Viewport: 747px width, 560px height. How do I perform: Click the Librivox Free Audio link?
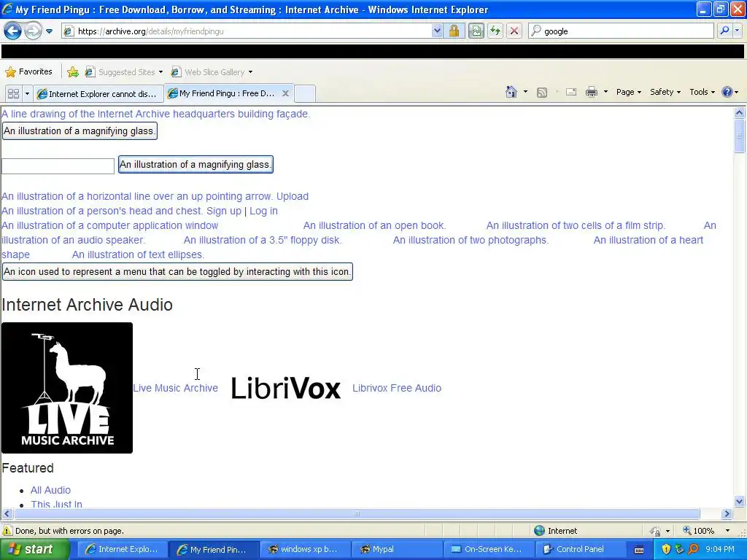click(397, 388)
